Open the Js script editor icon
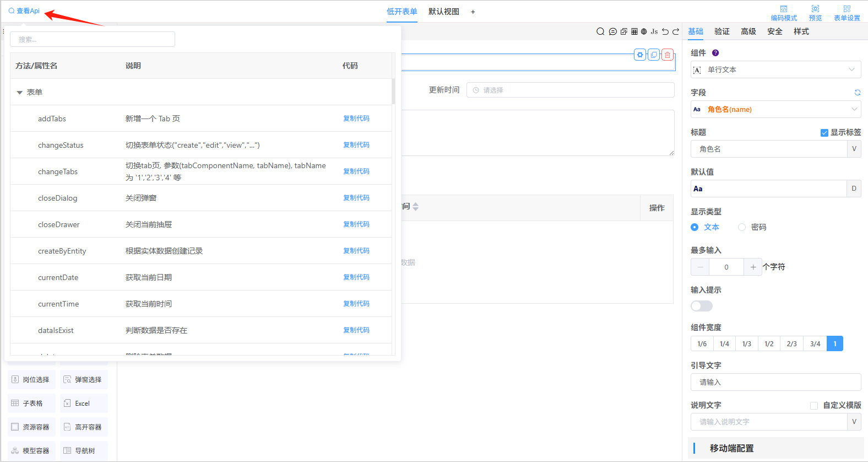 pos(654,31)
